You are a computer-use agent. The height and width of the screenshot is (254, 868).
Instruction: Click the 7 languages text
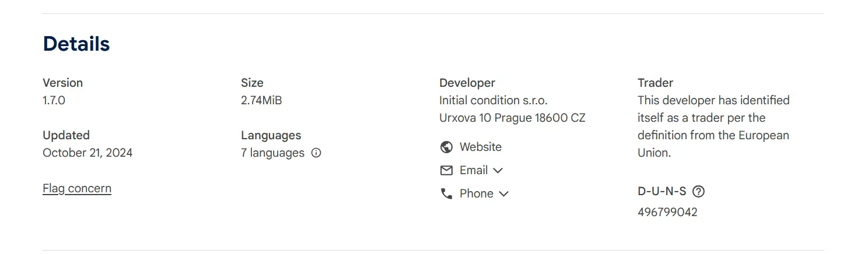pyautogui.click(x=272, y=153)
